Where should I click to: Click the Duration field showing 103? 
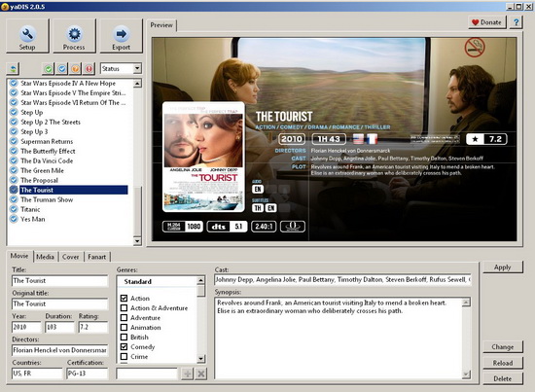point(59,327)
